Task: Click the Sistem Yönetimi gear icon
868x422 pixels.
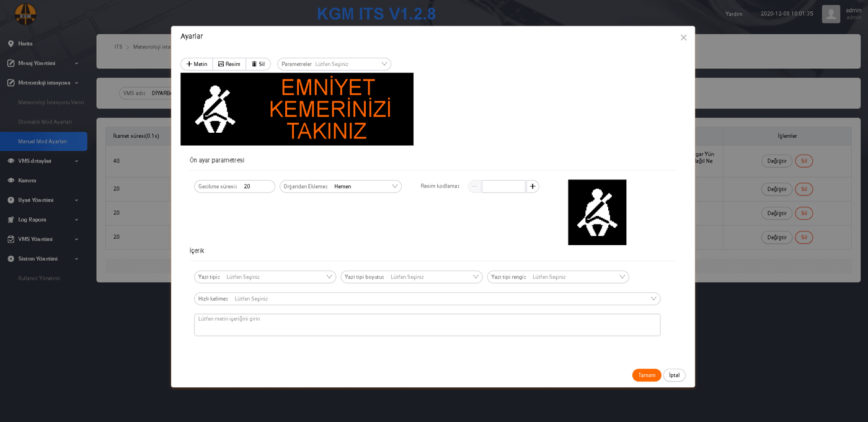Action: 11,259
